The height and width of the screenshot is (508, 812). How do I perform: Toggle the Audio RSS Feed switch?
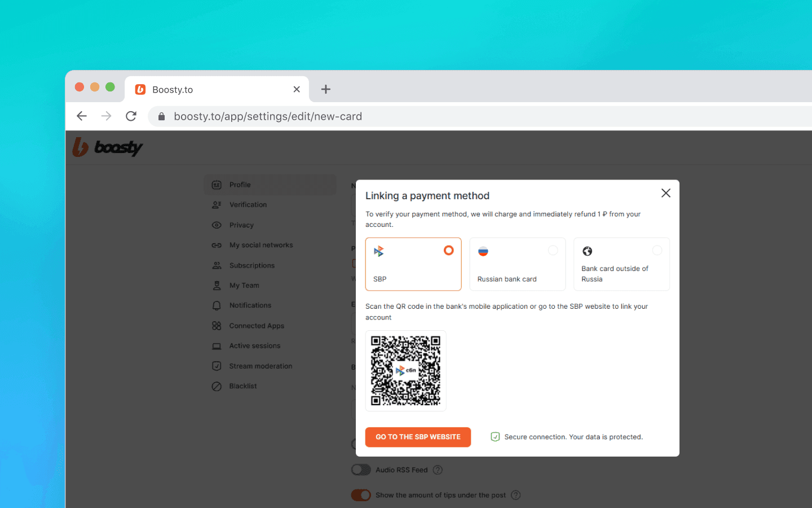361,470
